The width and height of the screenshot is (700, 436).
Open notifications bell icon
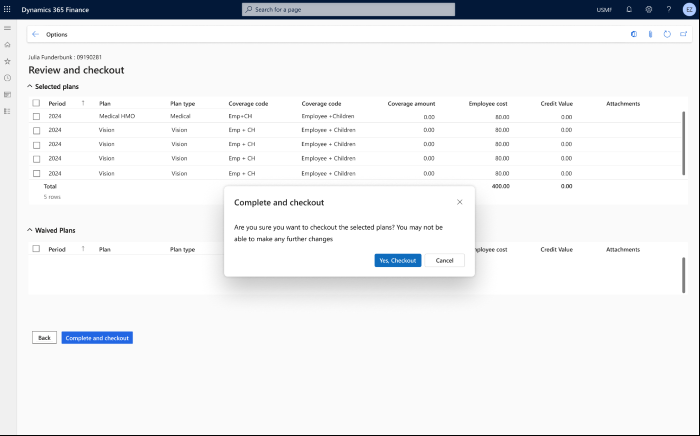point(629,9)
